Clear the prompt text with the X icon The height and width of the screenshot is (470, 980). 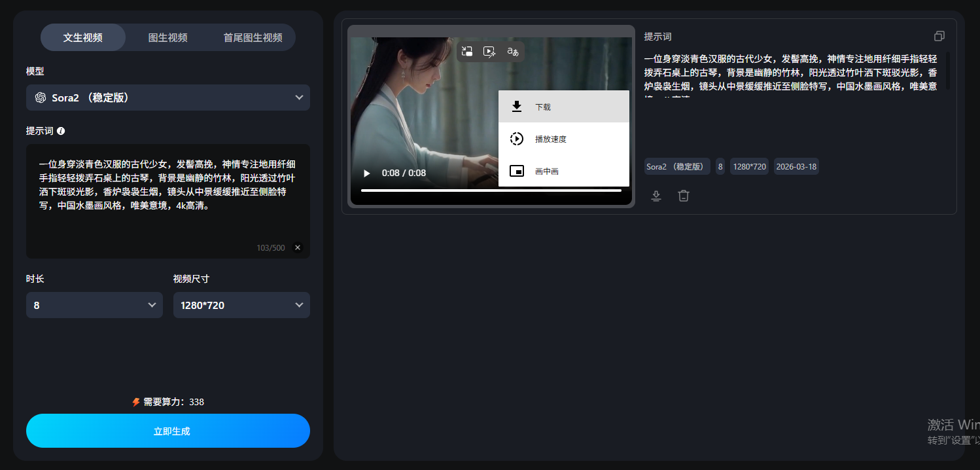pyautogui.click(x=298, y=247)
